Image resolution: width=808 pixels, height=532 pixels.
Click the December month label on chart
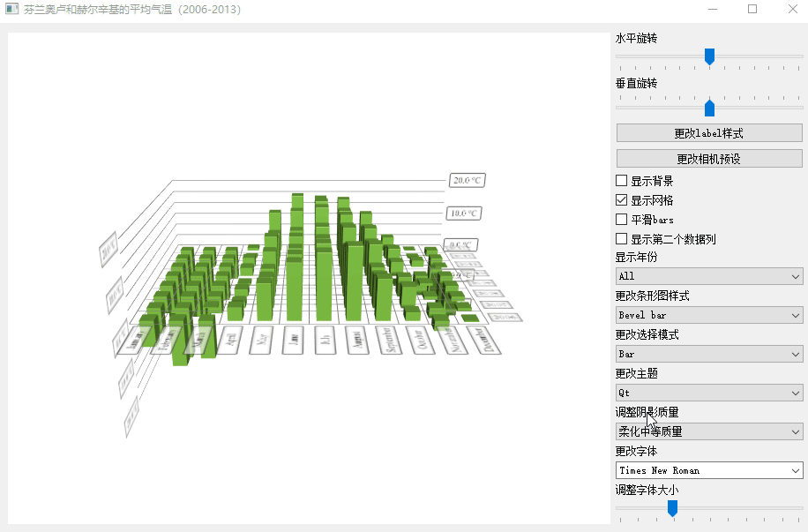point(485,340)
